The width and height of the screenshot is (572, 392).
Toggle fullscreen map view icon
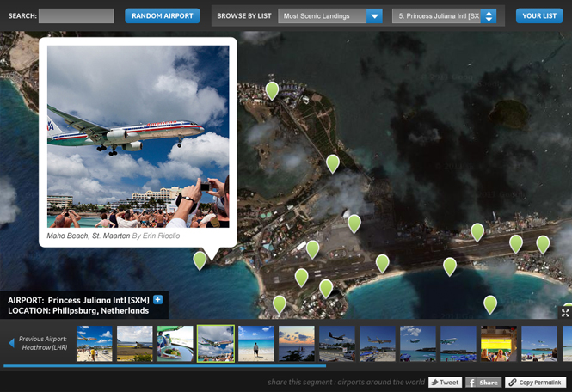tap(565, 313)
